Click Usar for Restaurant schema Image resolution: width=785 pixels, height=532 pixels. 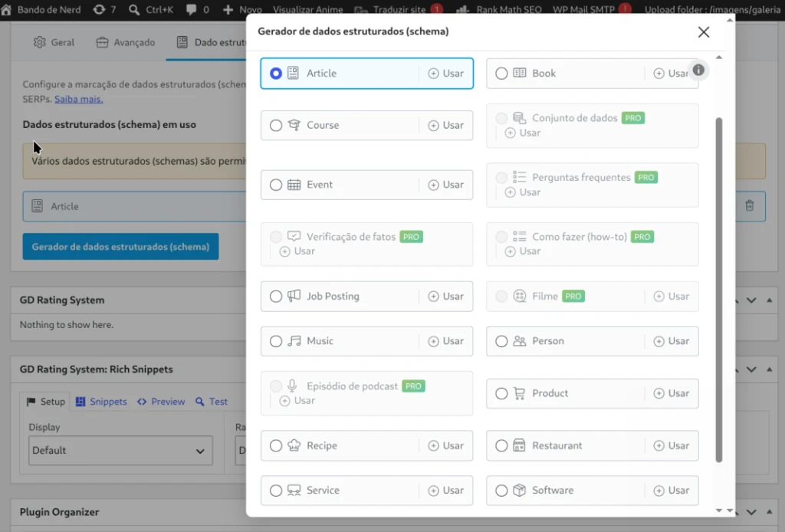(672, 446)
